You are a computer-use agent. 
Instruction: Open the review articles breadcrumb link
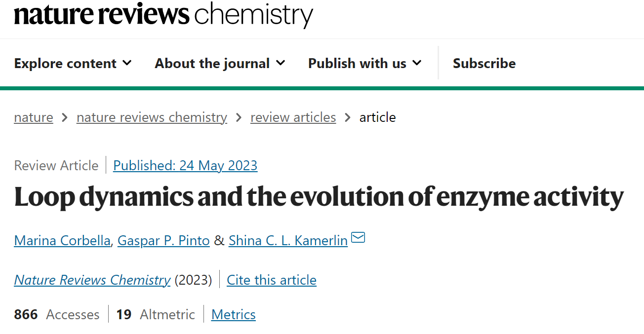(293, 117)
